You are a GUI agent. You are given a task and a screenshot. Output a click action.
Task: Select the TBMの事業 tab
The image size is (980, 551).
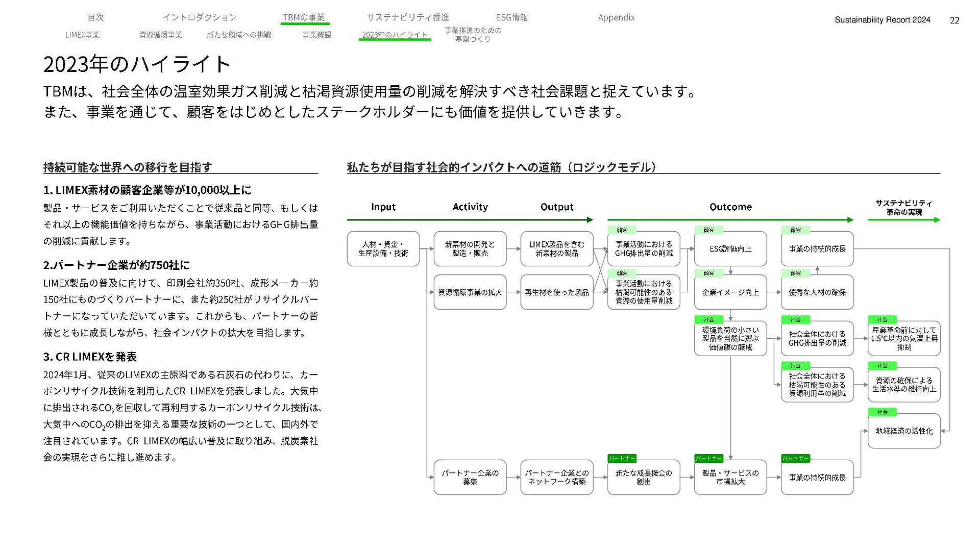[x=304, y=17]
